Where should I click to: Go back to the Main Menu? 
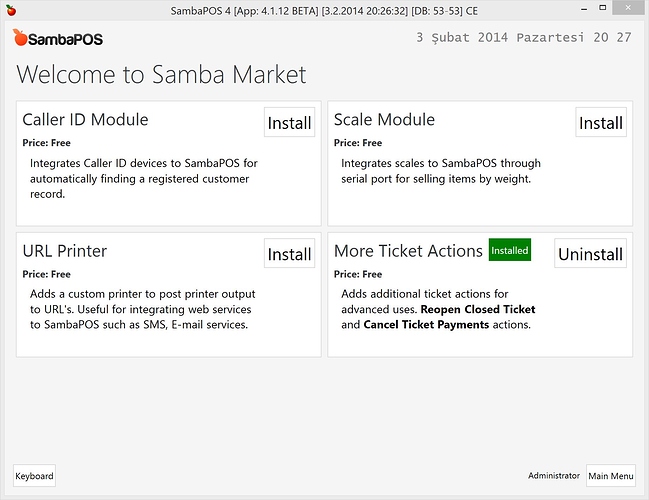(610, 476)
